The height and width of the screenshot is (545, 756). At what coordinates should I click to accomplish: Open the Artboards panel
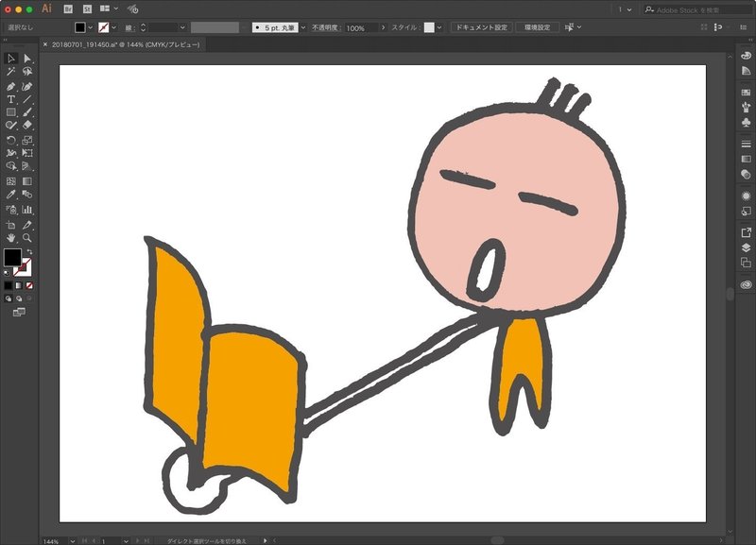coord(746,263)
